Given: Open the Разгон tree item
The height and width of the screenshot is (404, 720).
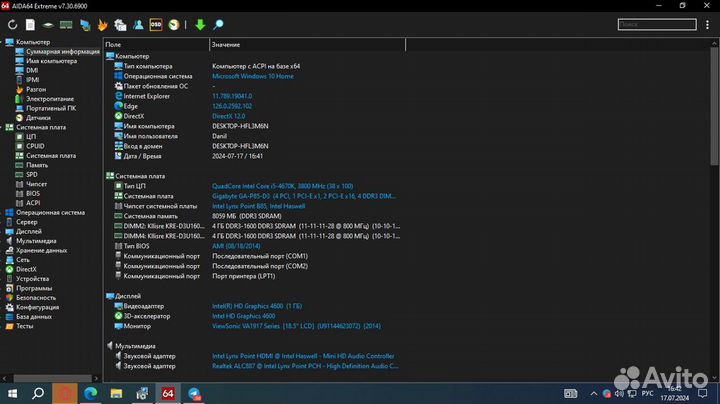Looking at the screenshot, I should pos(36,89).
